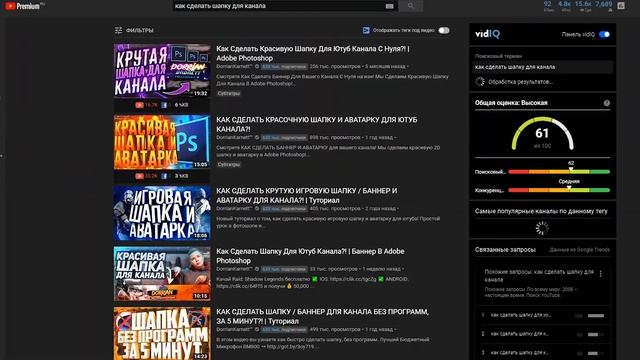Click the vidIQ tags icon beside toggle label
Screen dimensions: 640x360
click(366, 30)
